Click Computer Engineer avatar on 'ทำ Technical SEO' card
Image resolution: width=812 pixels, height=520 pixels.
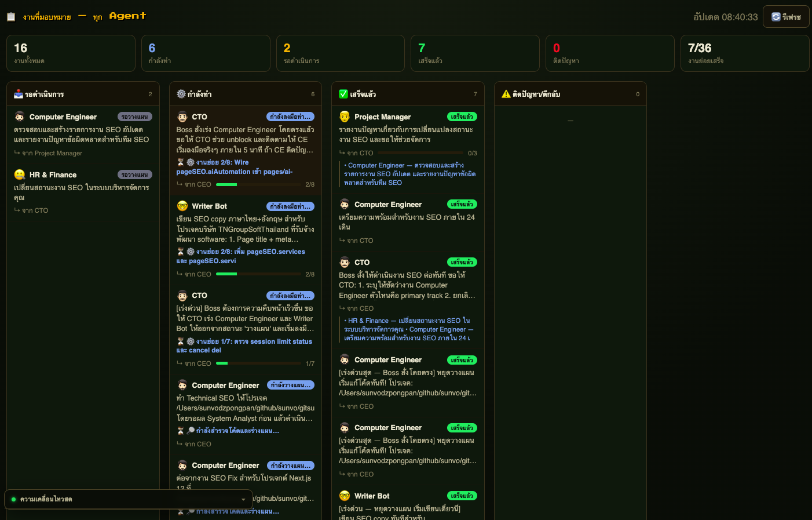click(x=182, y=385)
